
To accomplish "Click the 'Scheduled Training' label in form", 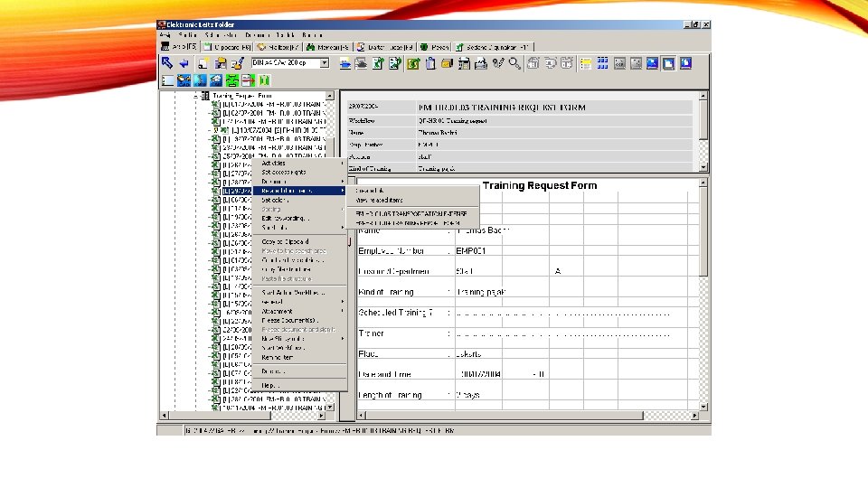I will coord(396,313).
